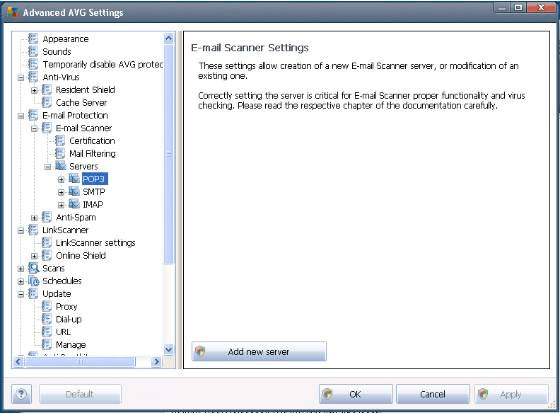
Task: Select Mail Filtering tree item
Action: (x=92, y=154)
